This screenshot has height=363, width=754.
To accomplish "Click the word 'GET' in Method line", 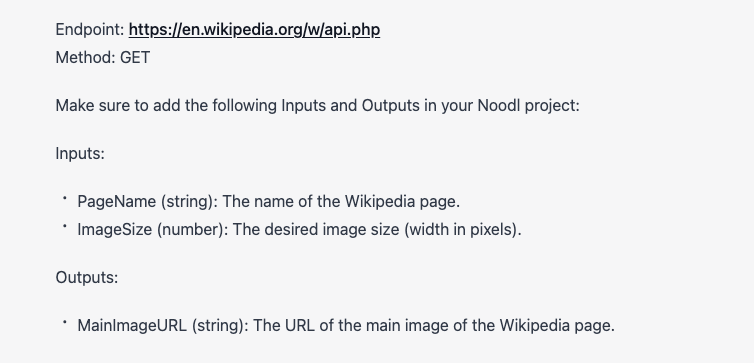I will tap(135, 58).
